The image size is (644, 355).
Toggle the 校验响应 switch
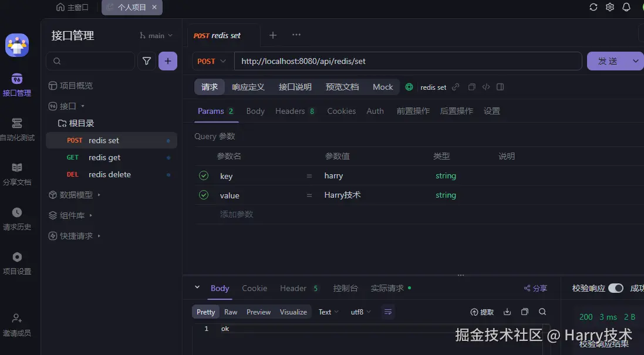point(616,288)
